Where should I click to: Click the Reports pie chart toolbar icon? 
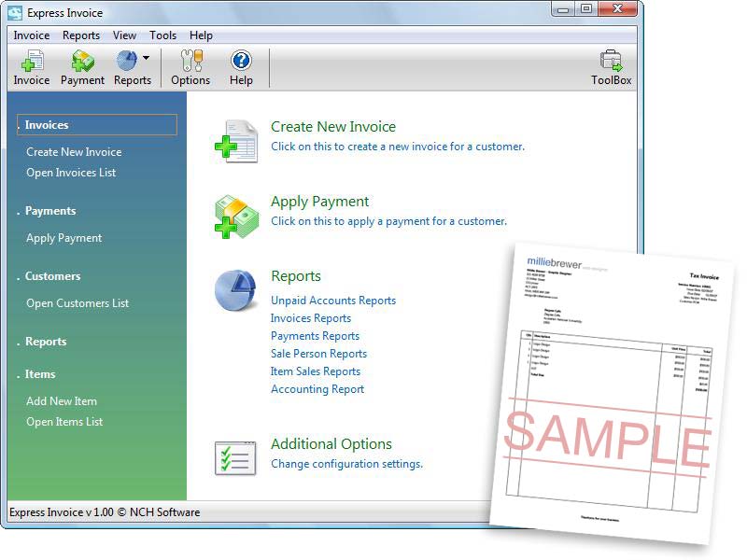[x=127, y=62]
